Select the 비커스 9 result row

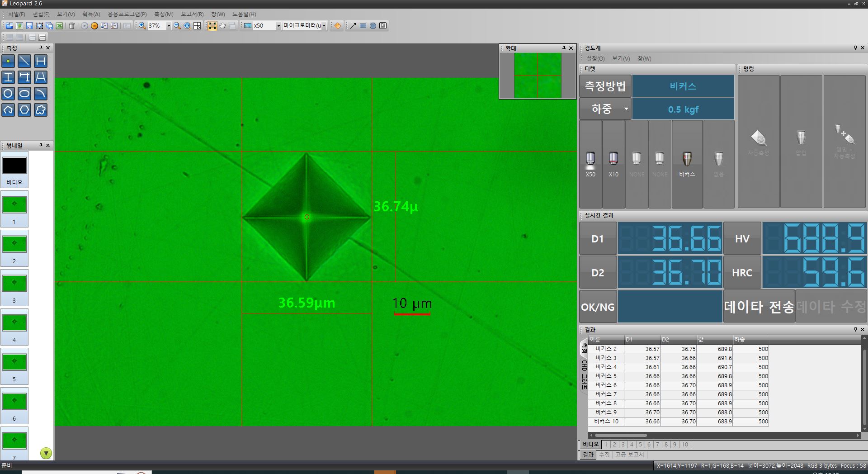tap(678, 412)
